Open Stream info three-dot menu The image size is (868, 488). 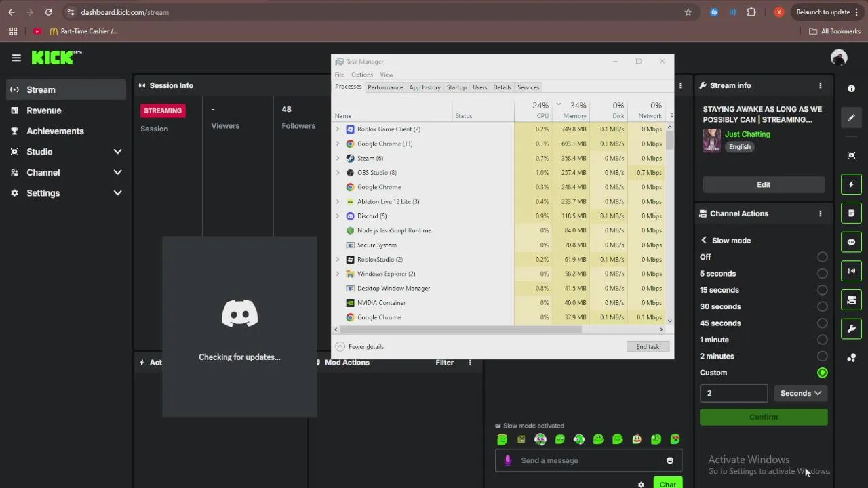point(820,85)
